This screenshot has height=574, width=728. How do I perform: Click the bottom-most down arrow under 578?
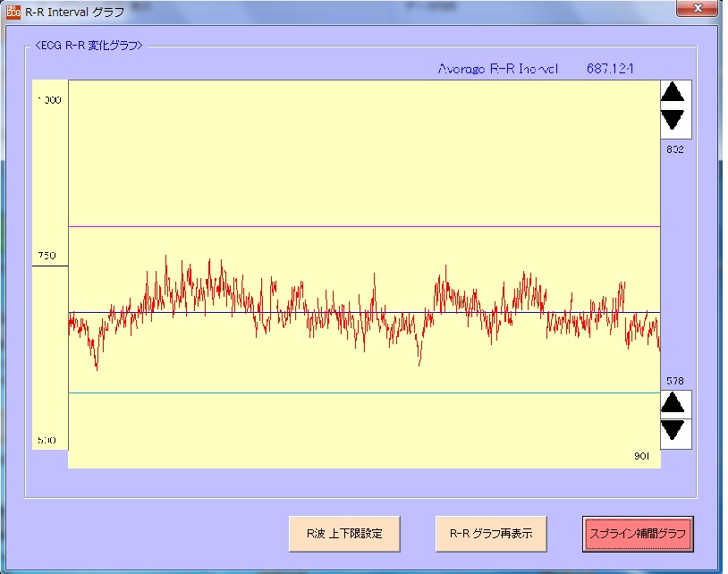click(x=673, y=430)
